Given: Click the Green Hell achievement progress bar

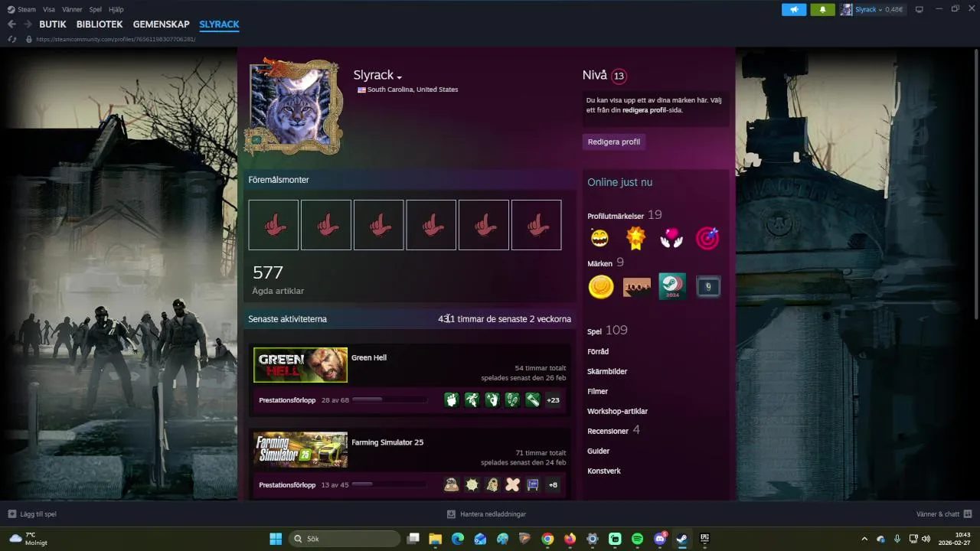Looking at the screenshot, I should 389,399.
